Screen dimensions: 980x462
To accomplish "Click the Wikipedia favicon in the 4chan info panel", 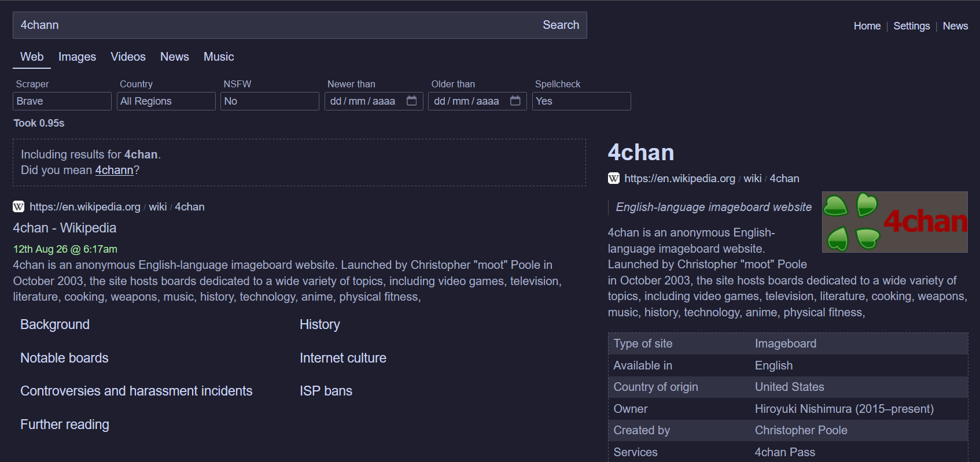I will coord(614,178).
